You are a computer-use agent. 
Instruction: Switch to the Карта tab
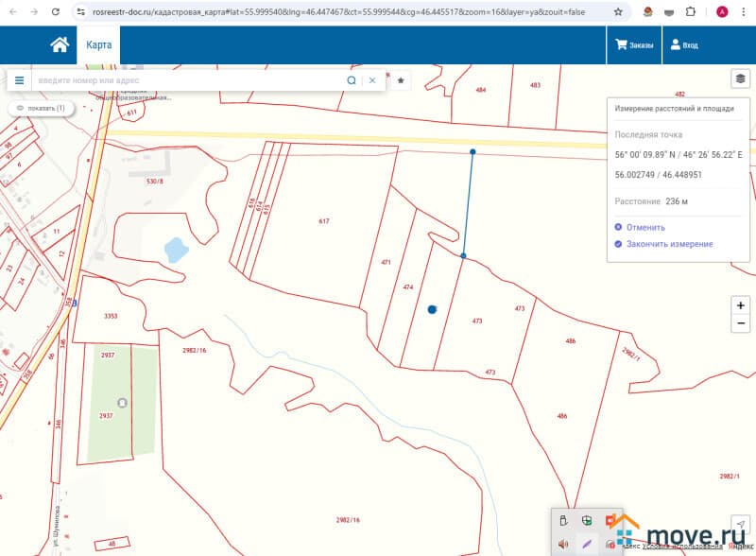(x=98, y=45)
